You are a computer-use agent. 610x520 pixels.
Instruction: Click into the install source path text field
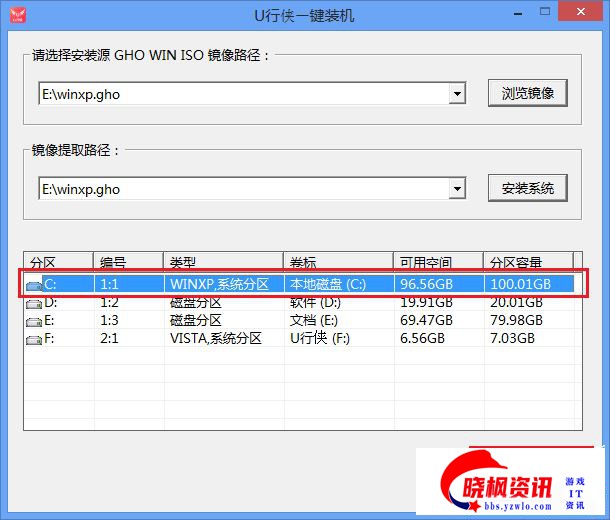point(242,94)
